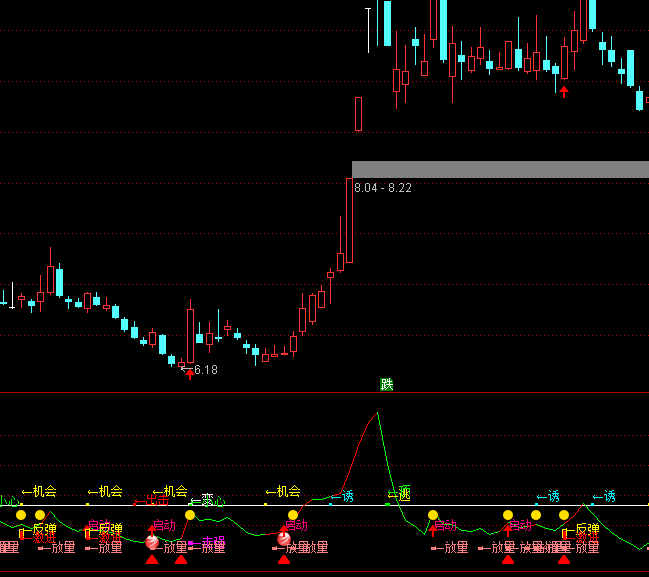The height and width of the screenshot is (577, 649).
Task: Click the first yellow dot at far left
Action: coord(20,514)
